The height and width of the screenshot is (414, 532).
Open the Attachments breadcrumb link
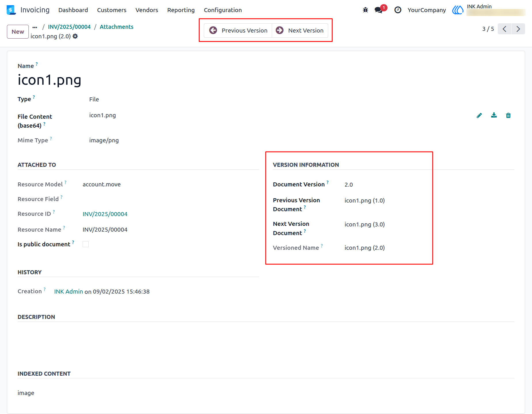coord(117,27)
